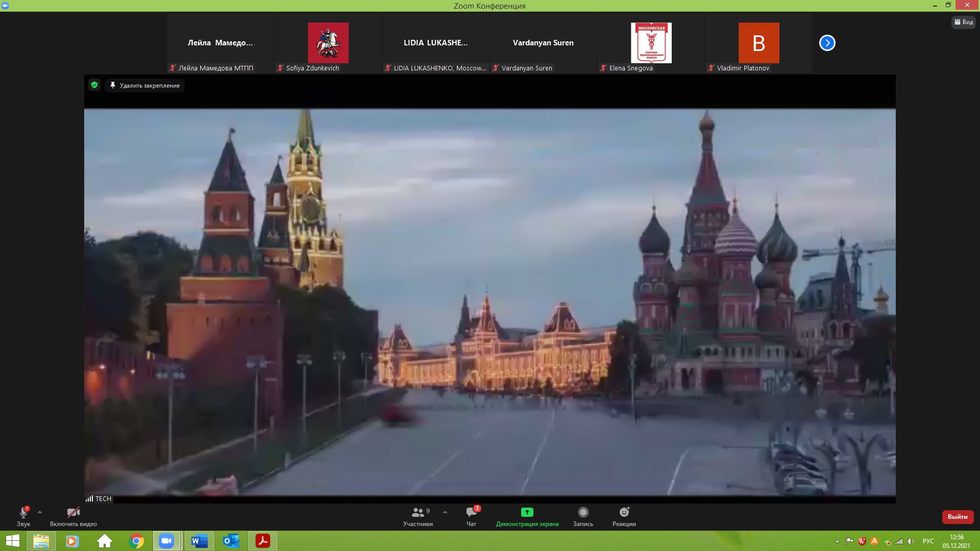Toggle system volume speaker icon in tray
Screen dimensions: 980x551
tap(911, 541)
